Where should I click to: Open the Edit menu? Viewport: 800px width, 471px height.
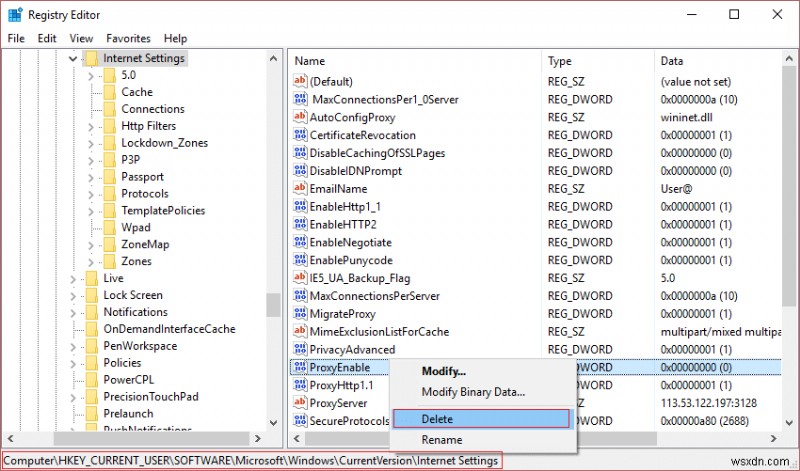[x=47, y=38]
